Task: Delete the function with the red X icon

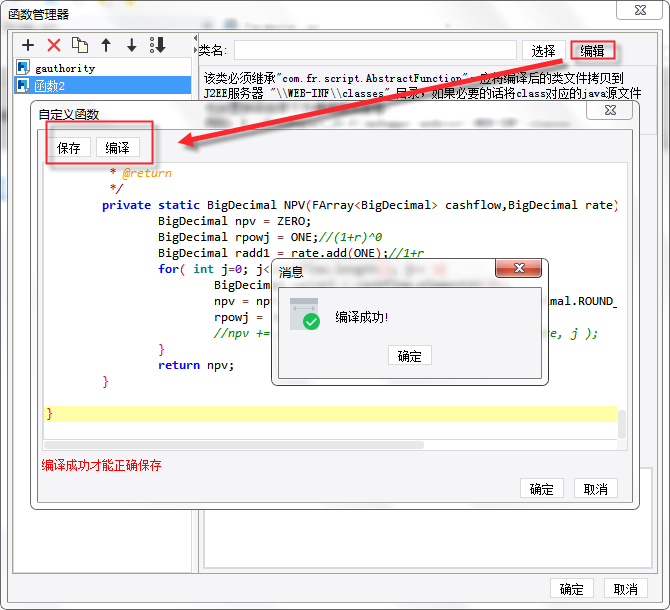Action: coord(54,45)
